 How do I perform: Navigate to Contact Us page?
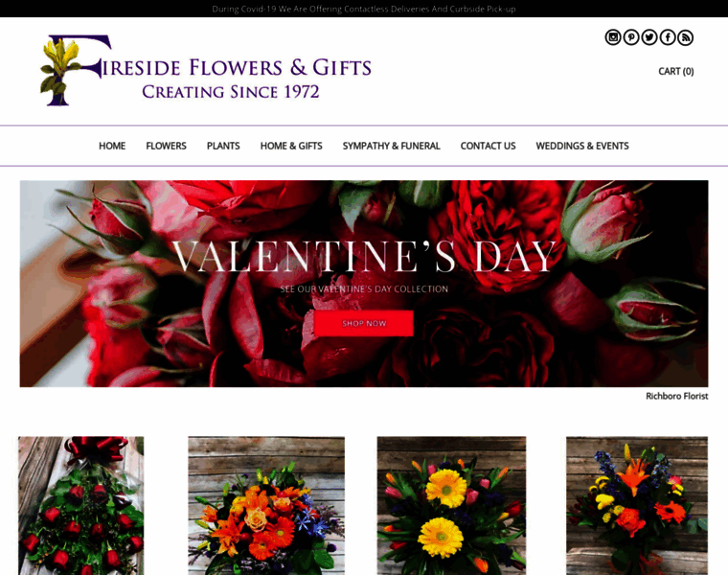488,146
